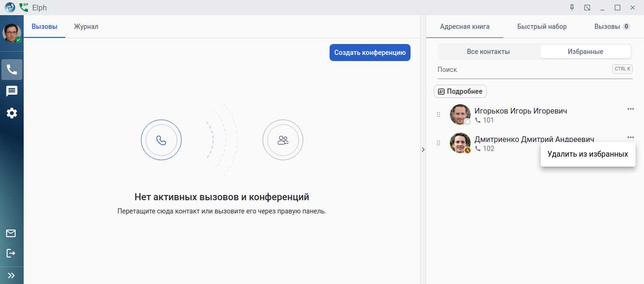Screen dimensions: 644x284
Task: Open the chat messages sidebar icon
Action: pos(12,91)
